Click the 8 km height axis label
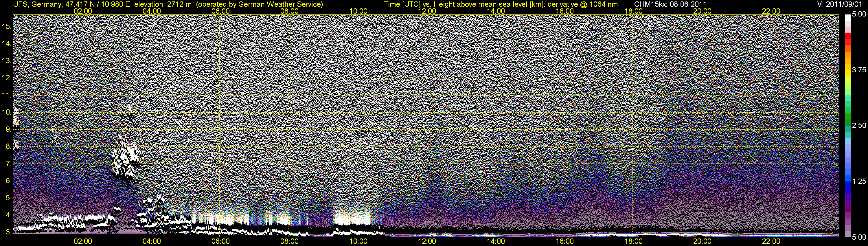Image resolution: width=868 pixels, height=246 pixels. [x=9, y=147]
